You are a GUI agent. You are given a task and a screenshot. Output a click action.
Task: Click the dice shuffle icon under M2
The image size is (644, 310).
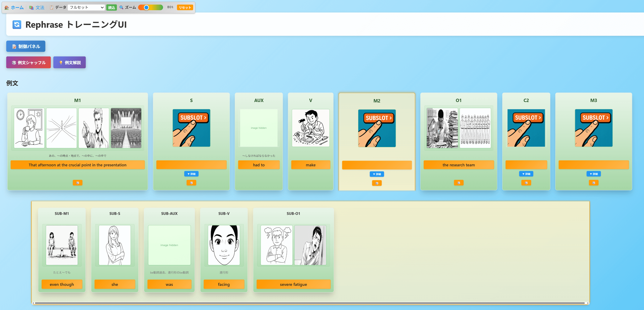tap(377, 183)
